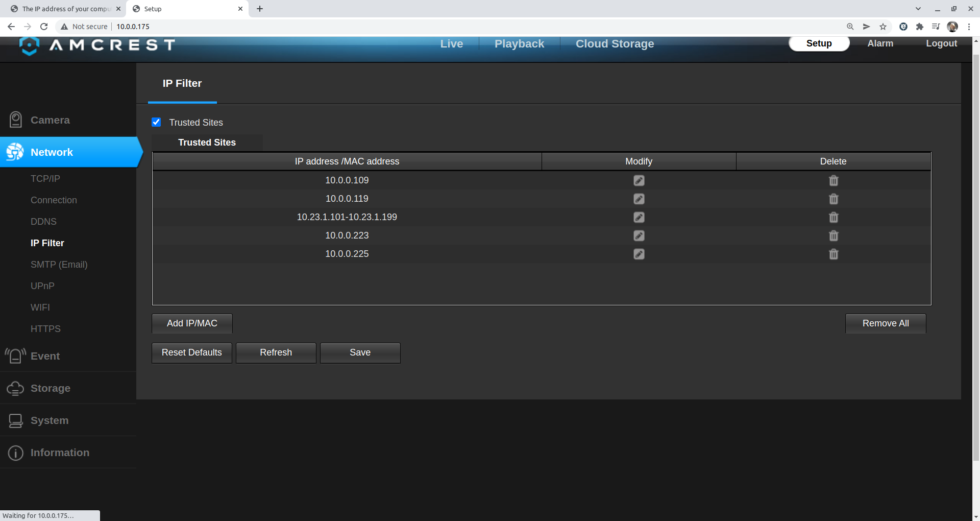980x521 pixels.
Task: Open the Playback tab
Action: [519, 44]
